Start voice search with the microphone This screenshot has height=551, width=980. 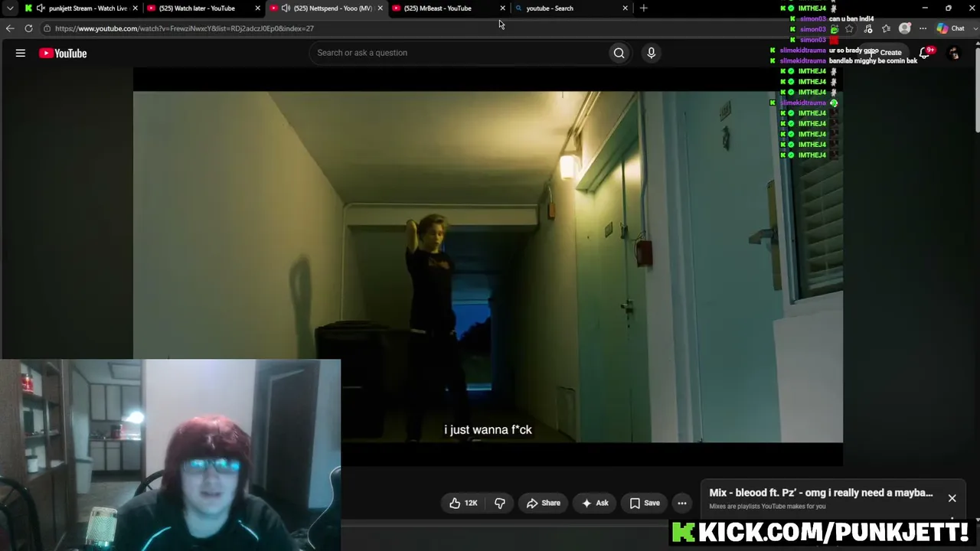[x=651, y=53]
